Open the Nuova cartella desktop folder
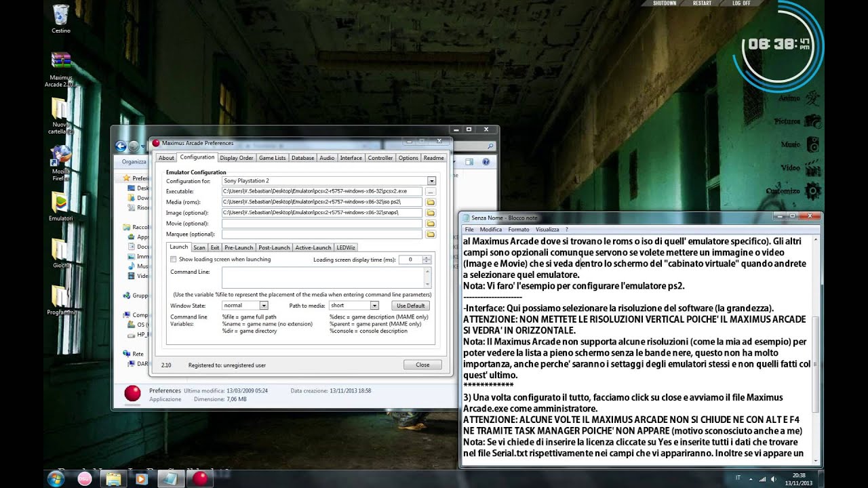The image size is (868, 488). [x=60, y=117]
